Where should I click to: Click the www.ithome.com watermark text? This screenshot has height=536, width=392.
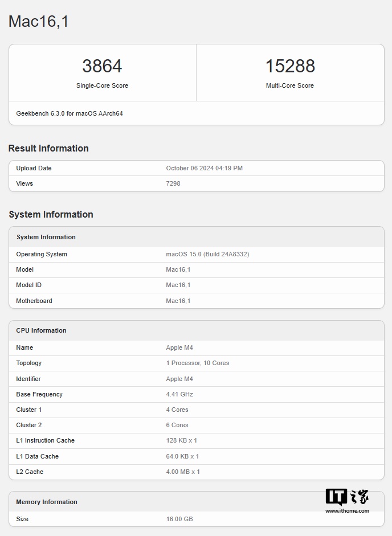click(347, 510)
